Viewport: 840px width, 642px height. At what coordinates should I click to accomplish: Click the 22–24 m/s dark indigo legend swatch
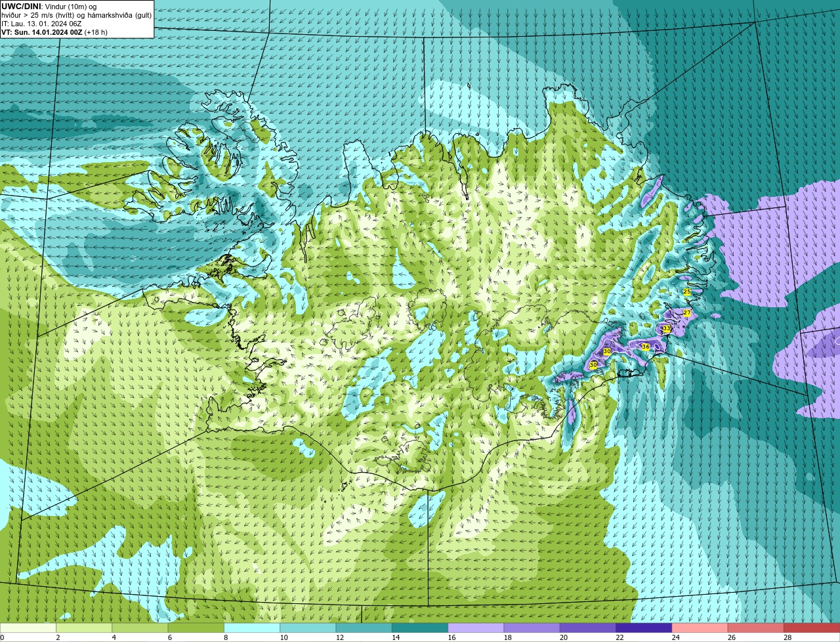click(x=644, y=628)
